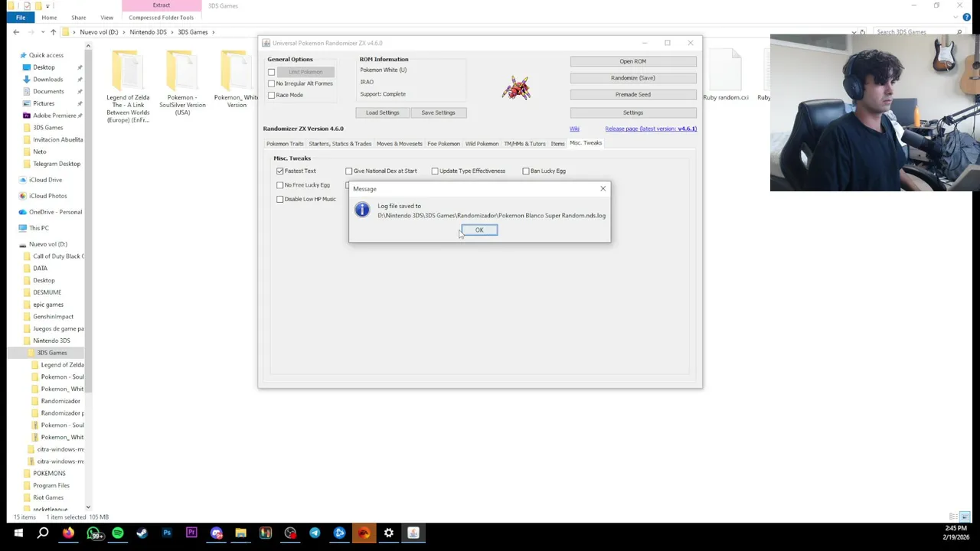Image resolution: width=980 pixels, height=551 pixels.
Task: Open the Wiki link
Action: pyautogui.click(x=574, y=129)
